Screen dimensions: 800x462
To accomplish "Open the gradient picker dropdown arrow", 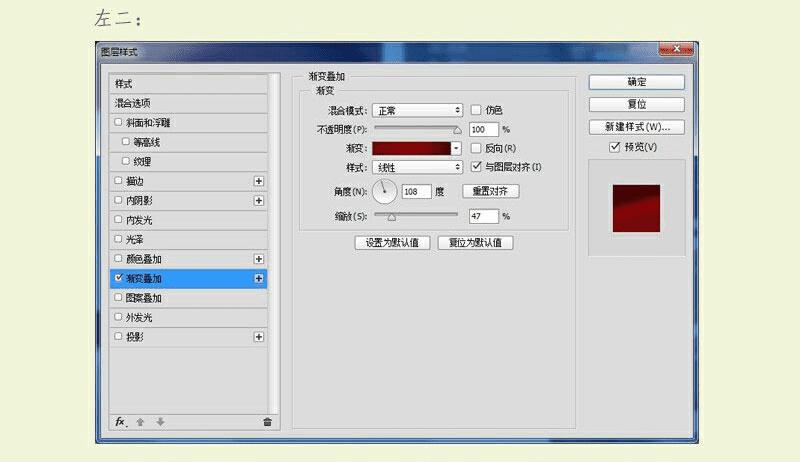I will [456, 148].
